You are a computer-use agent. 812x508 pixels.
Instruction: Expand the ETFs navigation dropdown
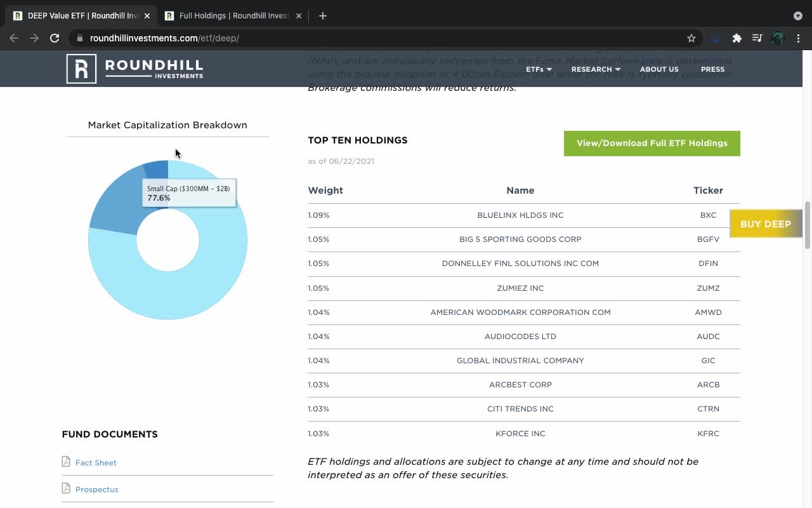539,69
